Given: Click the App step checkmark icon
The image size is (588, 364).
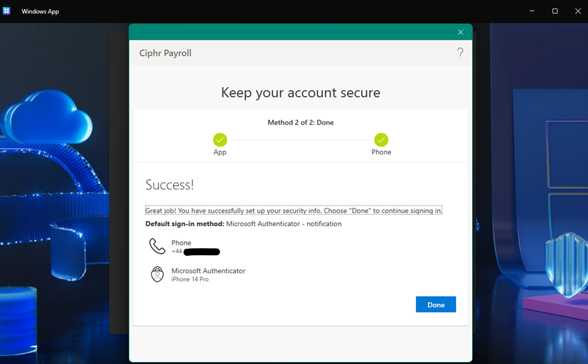Looking at the screenshot, I should 220,140.
